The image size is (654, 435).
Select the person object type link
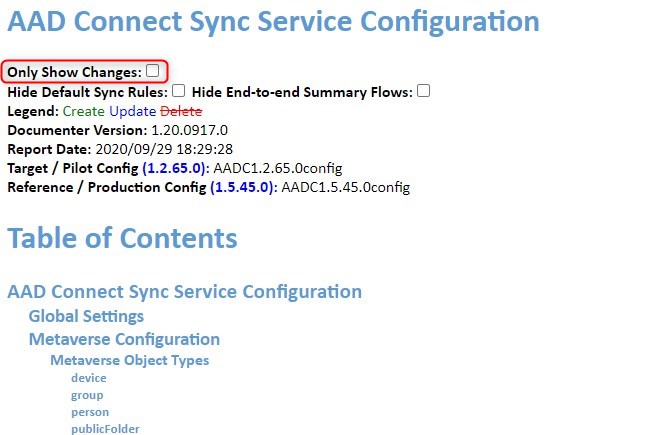tap(90, 412)
